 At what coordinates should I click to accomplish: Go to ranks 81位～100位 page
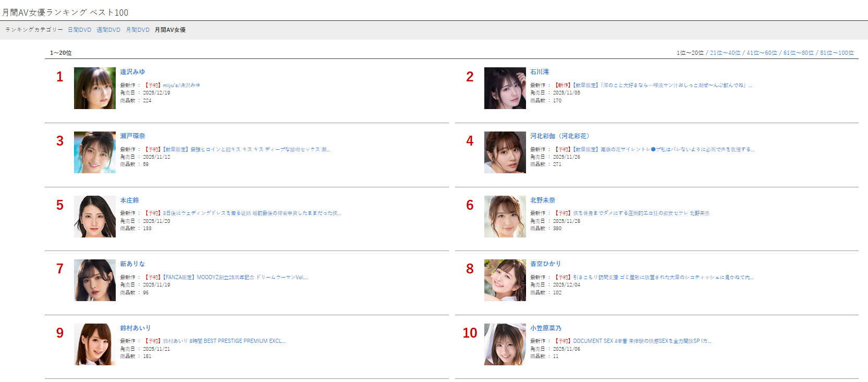tap(837, 53)
